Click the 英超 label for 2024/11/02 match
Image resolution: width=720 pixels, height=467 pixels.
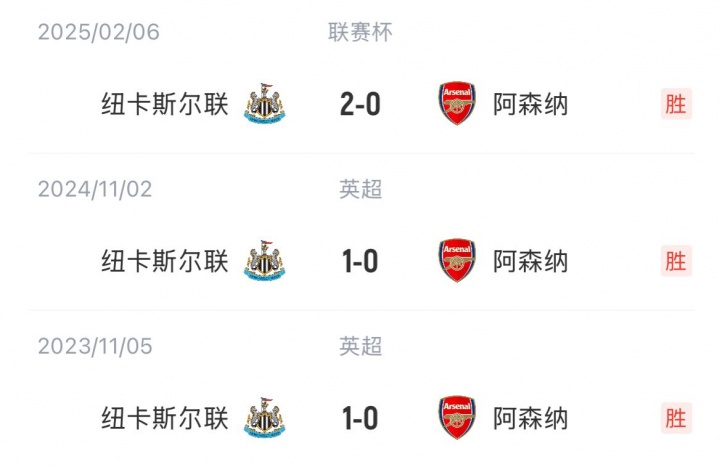tap(360, 189)
